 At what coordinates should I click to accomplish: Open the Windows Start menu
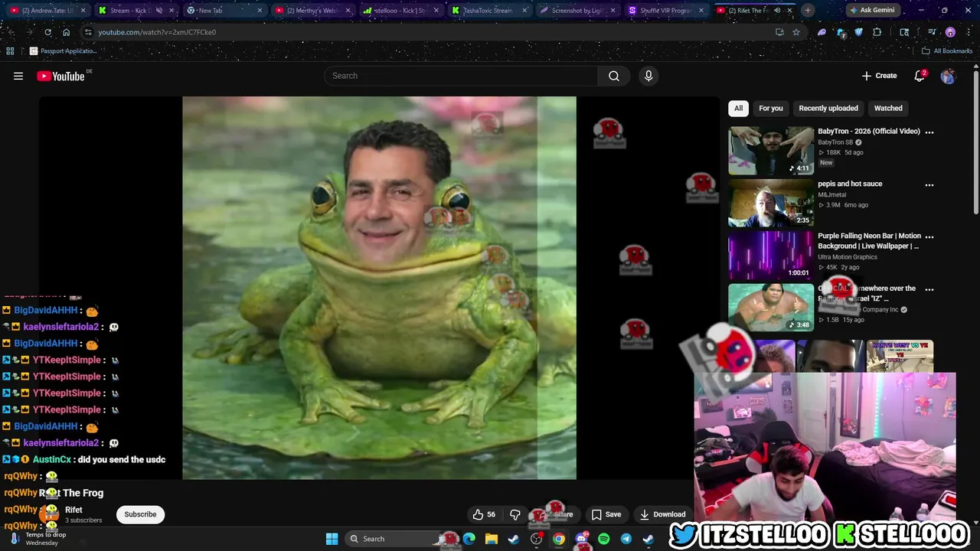(x=332, y=539)
